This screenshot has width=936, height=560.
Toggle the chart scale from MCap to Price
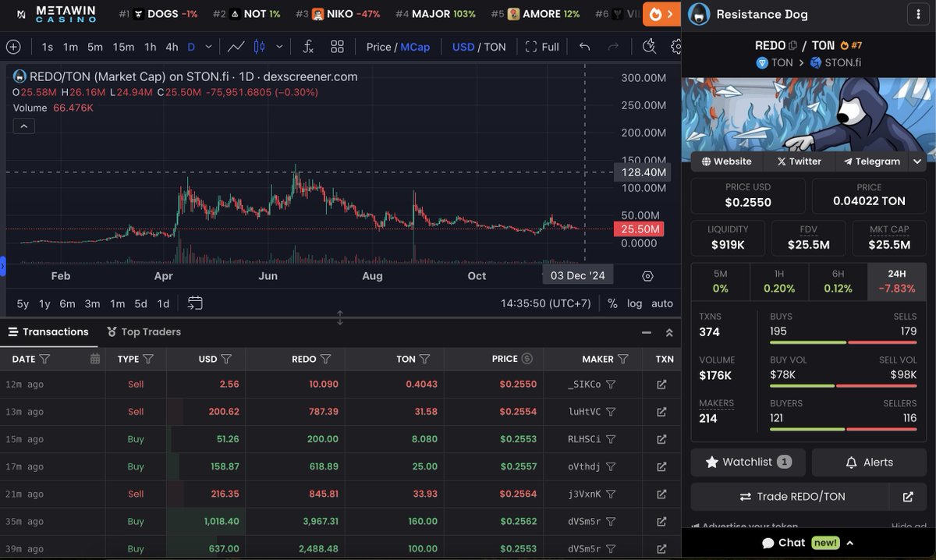pos(380,47)
